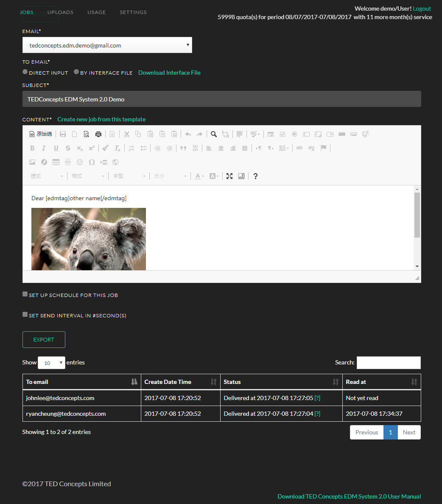Image resolution: width=442 pixels, height=504 pixels.
Task: Go to the Previous page
Action: coord(367,432)
